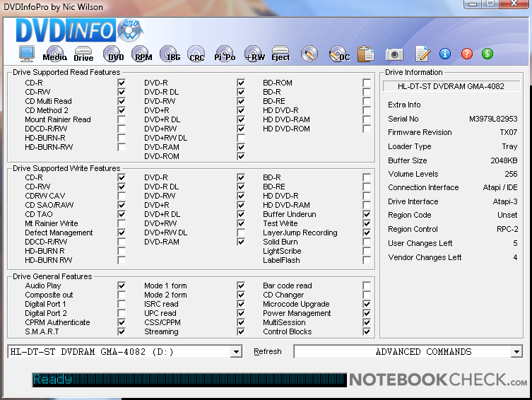Toggle Composite out checkbox

coord(122,295)
